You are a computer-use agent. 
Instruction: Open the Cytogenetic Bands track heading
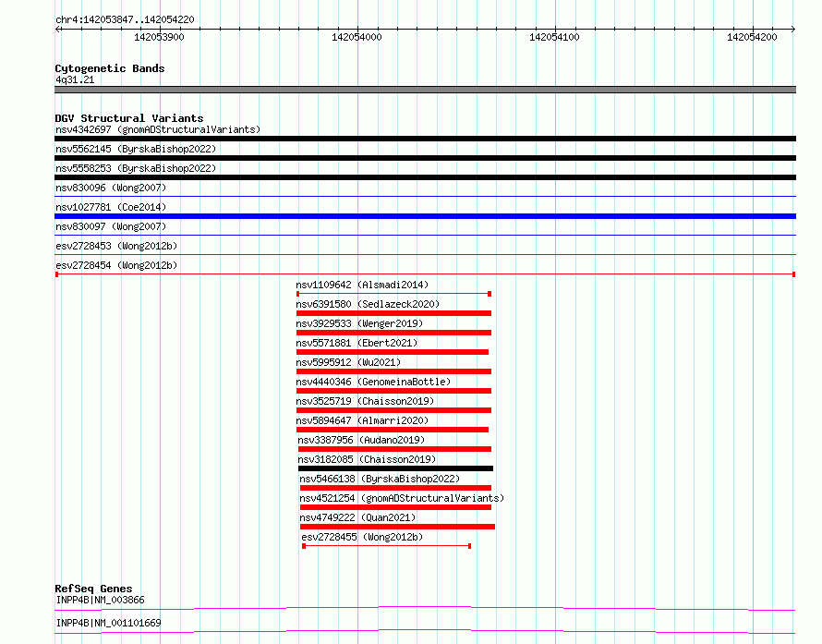click(110, 68)
